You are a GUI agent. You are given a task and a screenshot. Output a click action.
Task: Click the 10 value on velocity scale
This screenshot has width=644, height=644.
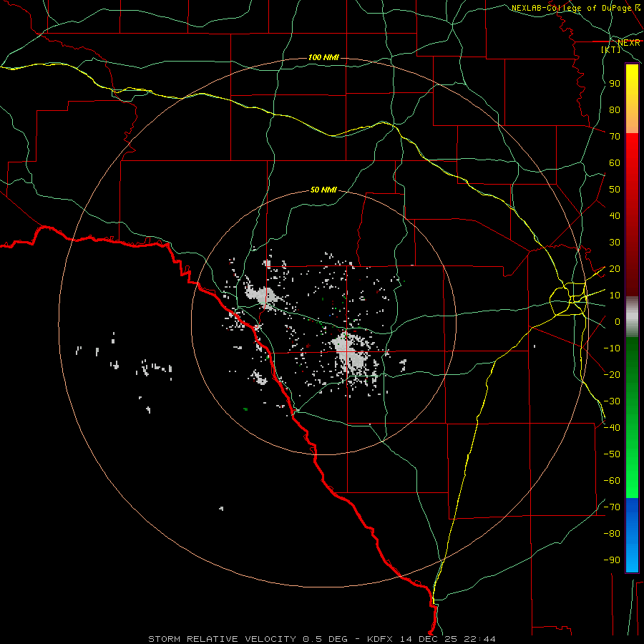(x=615, y=296)
